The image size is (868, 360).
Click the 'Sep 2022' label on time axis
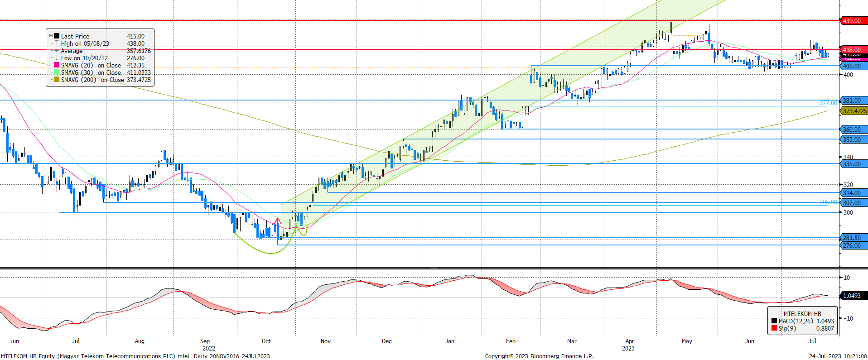208,345
